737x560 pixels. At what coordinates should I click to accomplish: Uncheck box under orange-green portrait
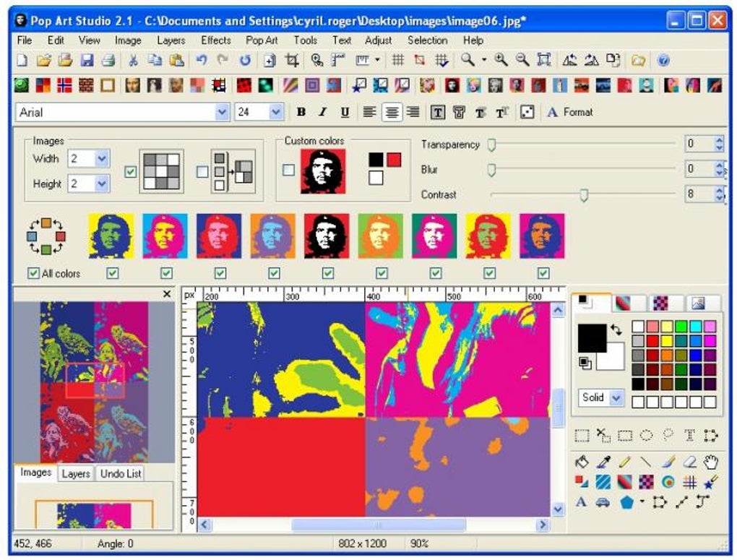[382, 273]
